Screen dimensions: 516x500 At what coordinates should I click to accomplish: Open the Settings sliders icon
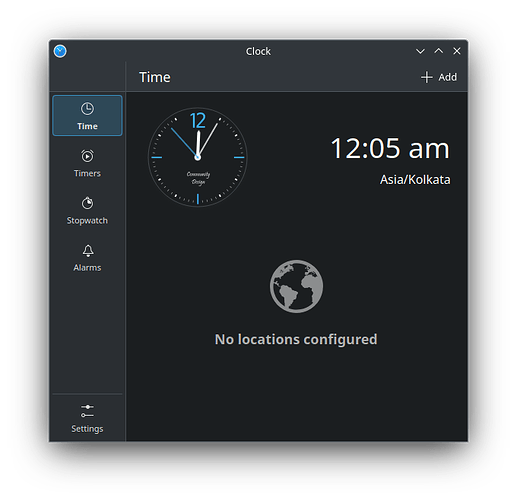tap(87, 411)
